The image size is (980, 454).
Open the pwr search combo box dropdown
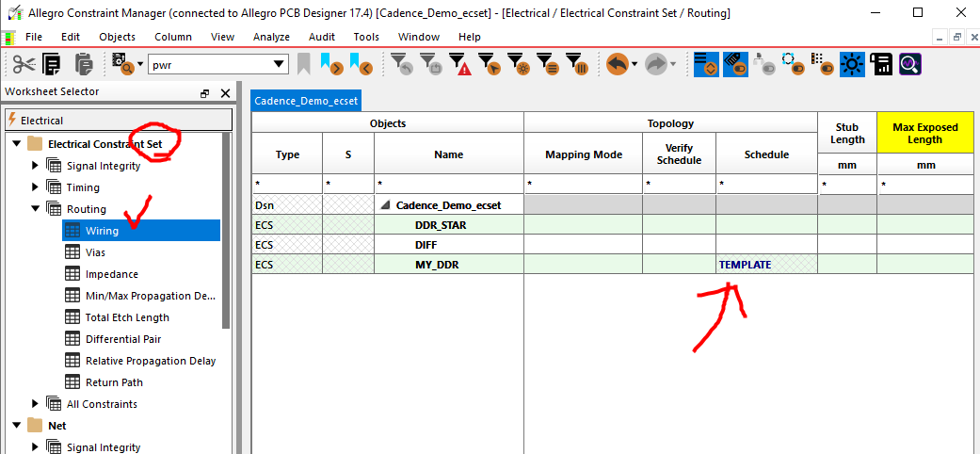click(x=279, y=64)
